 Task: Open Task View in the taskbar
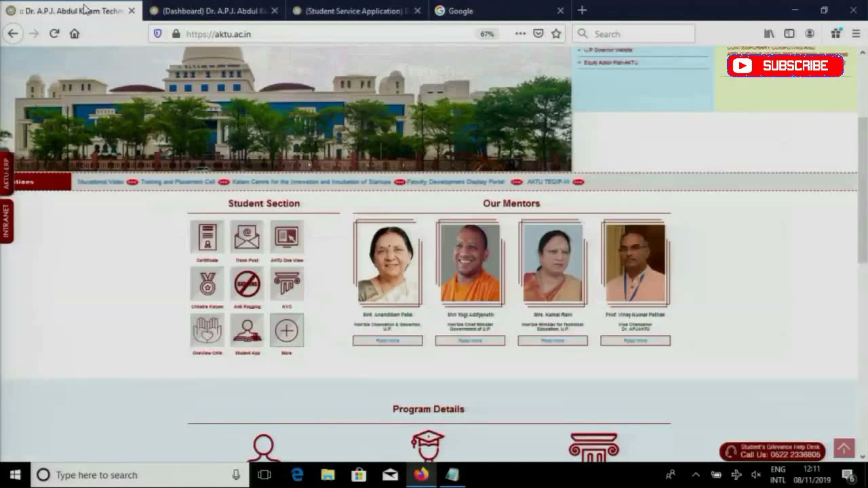pyautogui.click(x=264, y=474)
